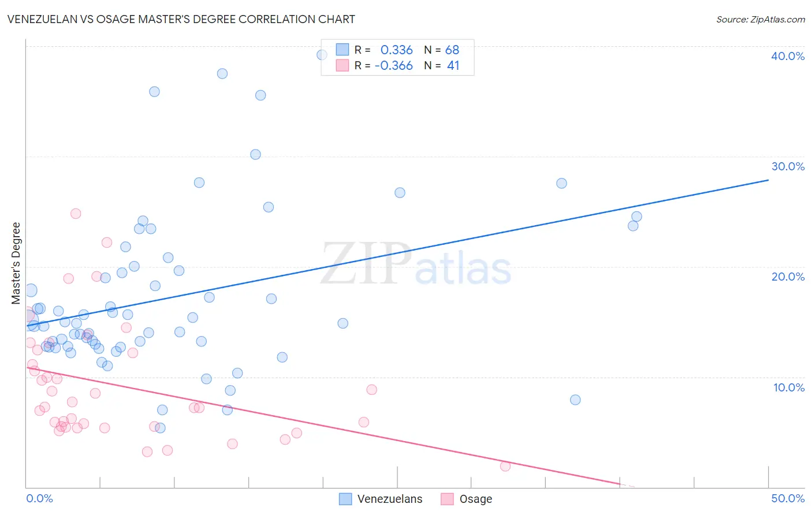Click the ZIPatlas watermark in chart center
The width and height of the screenshot is (812, 515).
click(x=416, y=264)
